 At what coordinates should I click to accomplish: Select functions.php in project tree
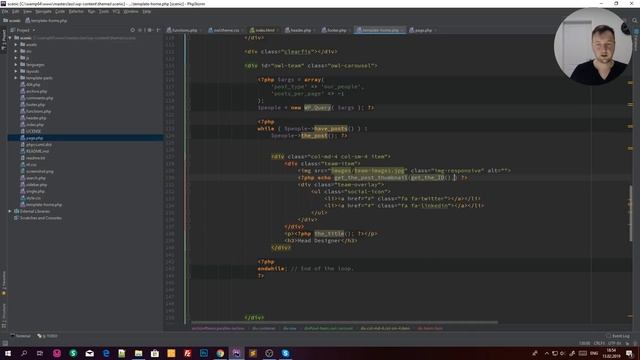tap(38, 111)
